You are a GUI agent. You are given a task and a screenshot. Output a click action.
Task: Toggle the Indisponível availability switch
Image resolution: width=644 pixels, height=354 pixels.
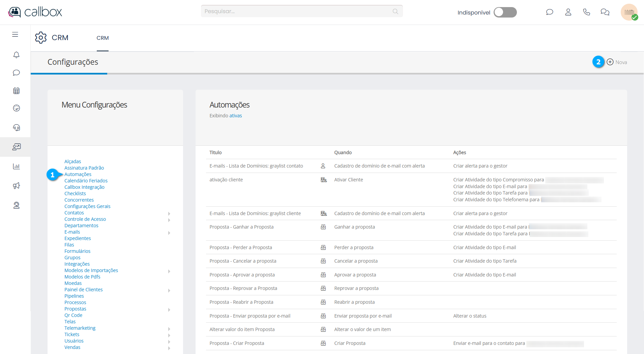pyautogui.click(x=505, y=12)
